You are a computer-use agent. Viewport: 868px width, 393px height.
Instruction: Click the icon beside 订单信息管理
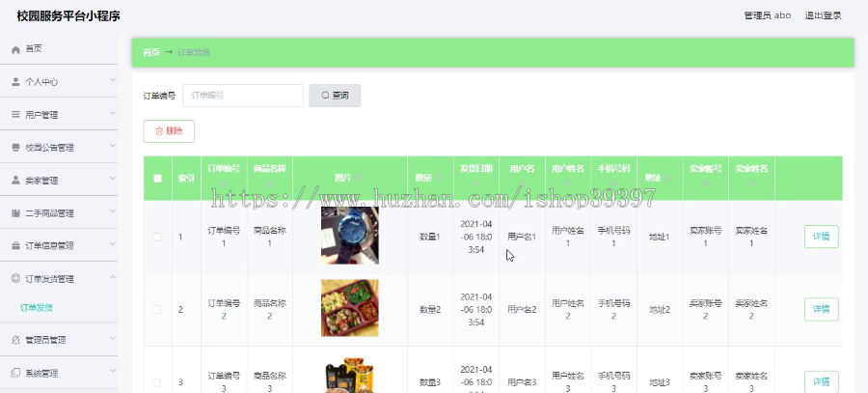point(15,246)
